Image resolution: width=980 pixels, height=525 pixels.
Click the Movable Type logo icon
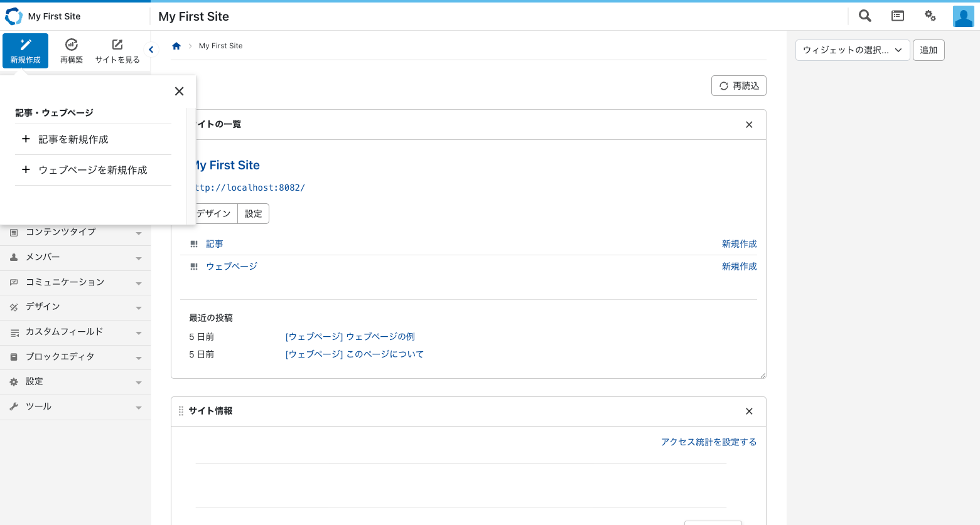(x=14, y=16)
